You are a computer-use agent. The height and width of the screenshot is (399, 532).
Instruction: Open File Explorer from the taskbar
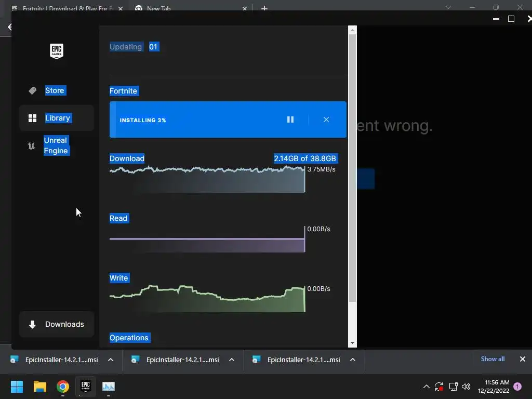pyautogui.click(x=39, y=387)
